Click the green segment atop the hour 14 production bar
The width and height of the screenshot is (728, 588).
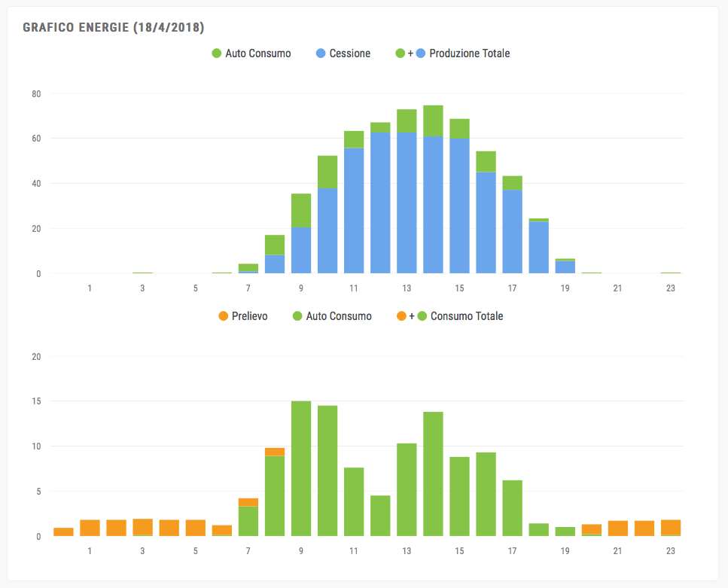[x=433, y=120]
